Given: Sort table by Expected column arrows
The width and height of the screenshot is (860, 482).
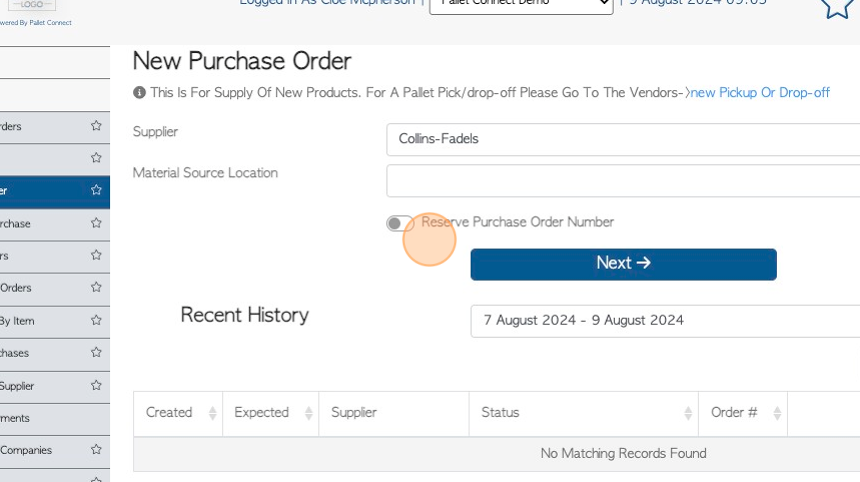Looking at the screenshot, I should (x=309, y=413).
